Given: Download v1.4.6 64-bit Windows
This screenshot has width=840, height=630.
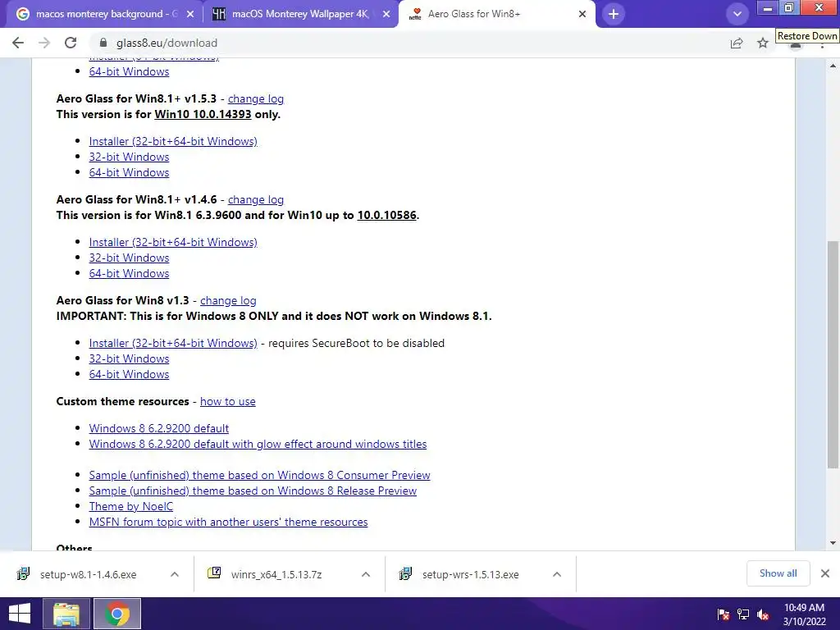Looking at the screenshot, I should (129, 273).
